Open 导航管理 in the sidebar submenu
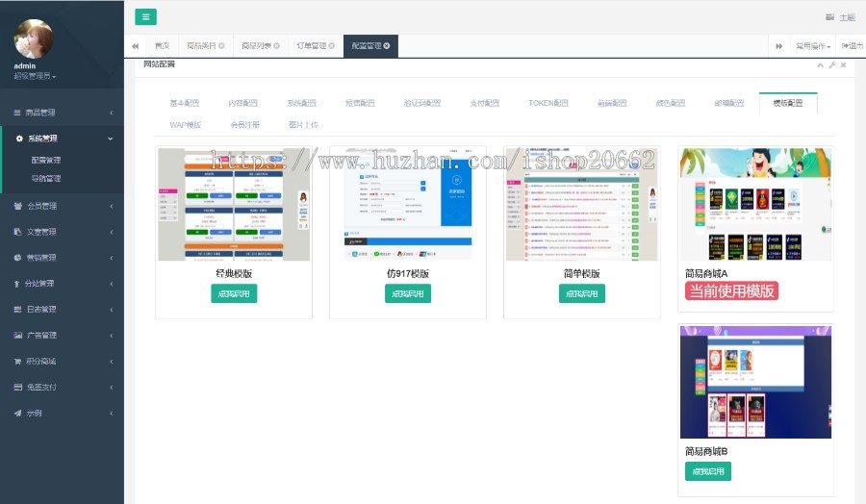The width and height of the screenshot is (866, 504). 46,179
